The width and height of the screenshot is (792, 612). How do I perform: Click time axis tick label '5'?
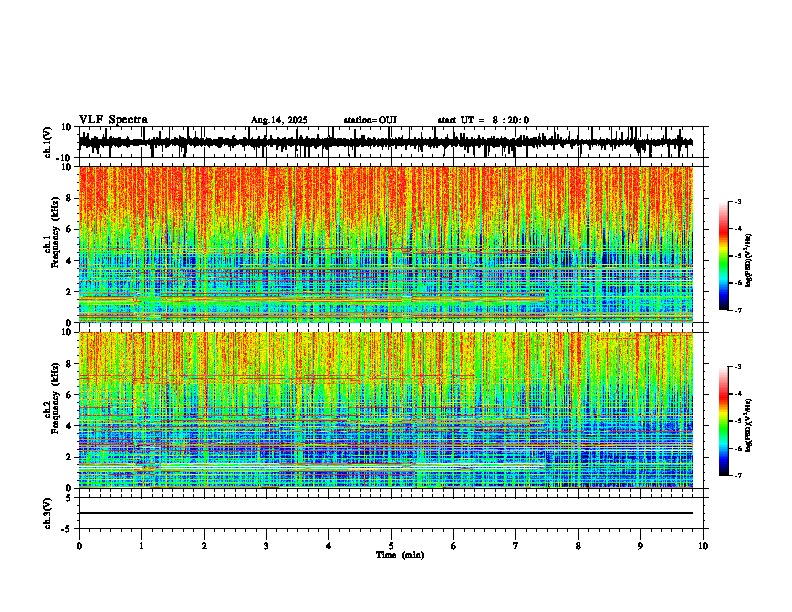pos(391,546)
